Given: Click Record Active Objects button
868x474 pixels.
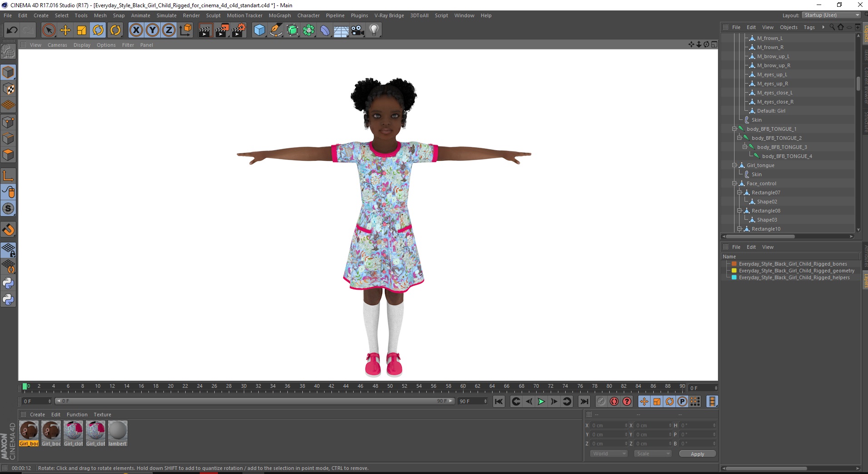Looking at the screenshot, I should [x=601, y=401].
